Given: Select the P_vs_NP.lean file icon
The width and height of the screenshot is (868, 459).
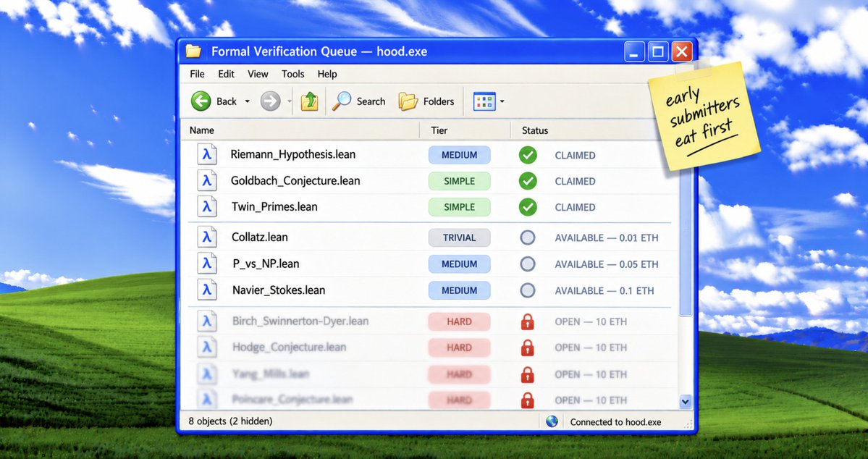Looking at the screenshot, I should [x=207, y=264].
